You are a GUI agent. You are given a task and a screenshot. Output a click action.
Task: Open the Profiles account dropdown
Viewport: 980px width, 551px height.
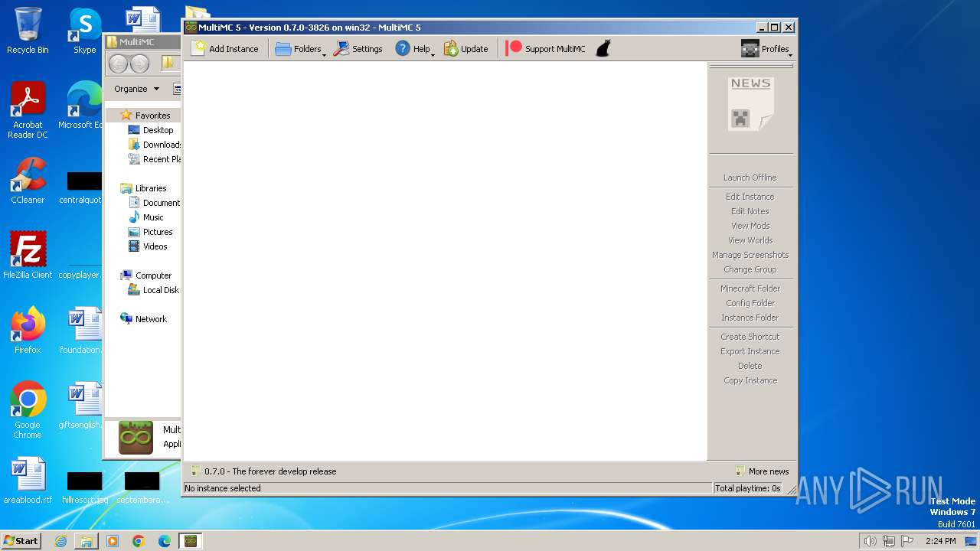click(766, 49)
